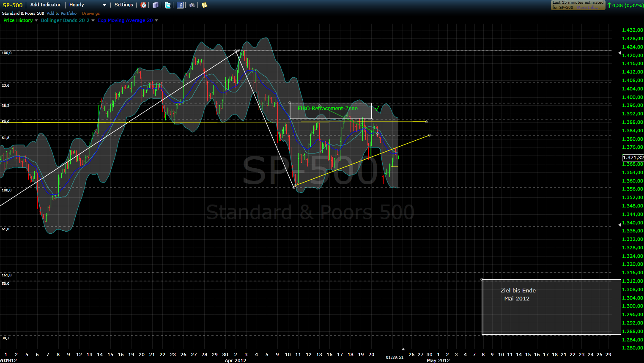Viewport: 644px width, 363px height.
Task: Open the yellow sticky note icon
Action: [x=205, y=5]
